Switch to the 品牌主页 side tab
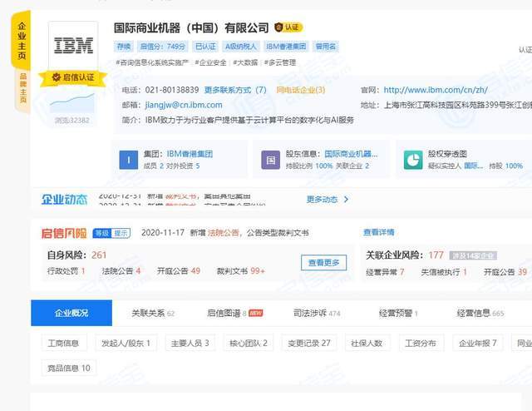Viewport: 532px width, 411px height. [22, 88]
